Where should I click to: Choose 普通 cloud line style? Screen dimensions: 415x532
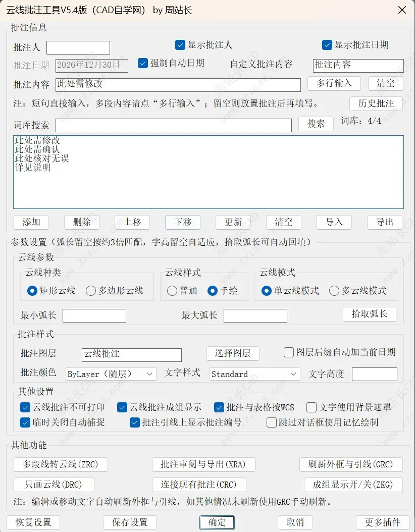(x=172, y=291)
